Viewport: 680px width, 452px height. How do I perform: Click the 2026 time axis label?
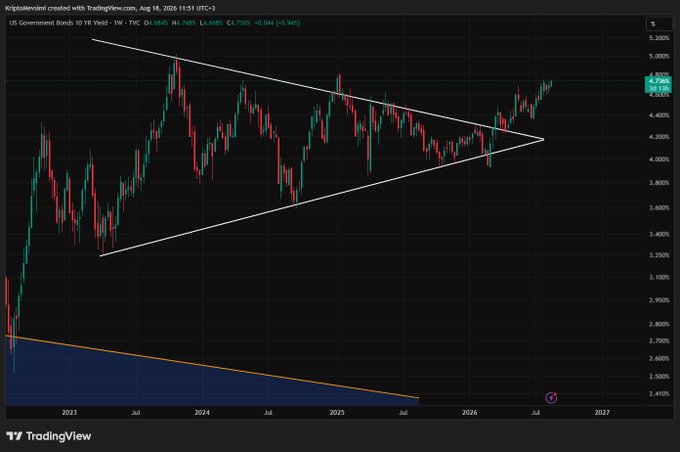pos(470,412)
